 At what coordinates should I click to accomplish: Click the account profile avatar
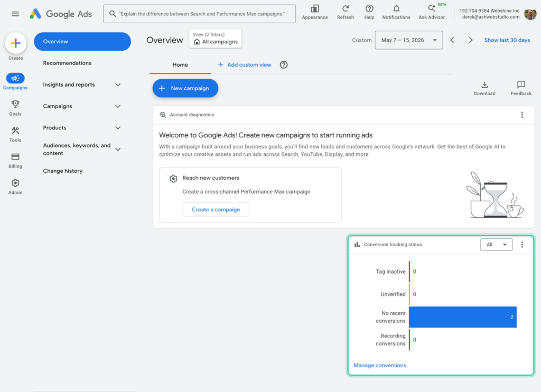(530, 14)
